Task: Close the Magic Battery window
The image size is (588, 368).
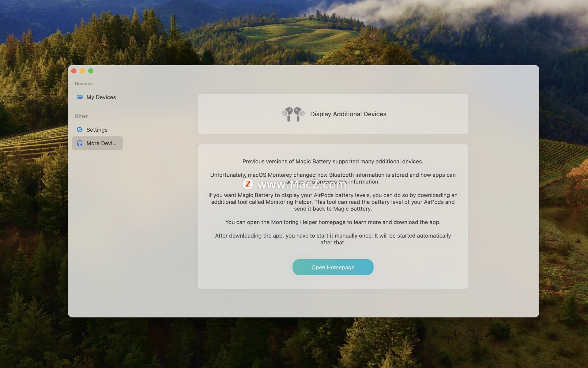Action: pos(74,71)
